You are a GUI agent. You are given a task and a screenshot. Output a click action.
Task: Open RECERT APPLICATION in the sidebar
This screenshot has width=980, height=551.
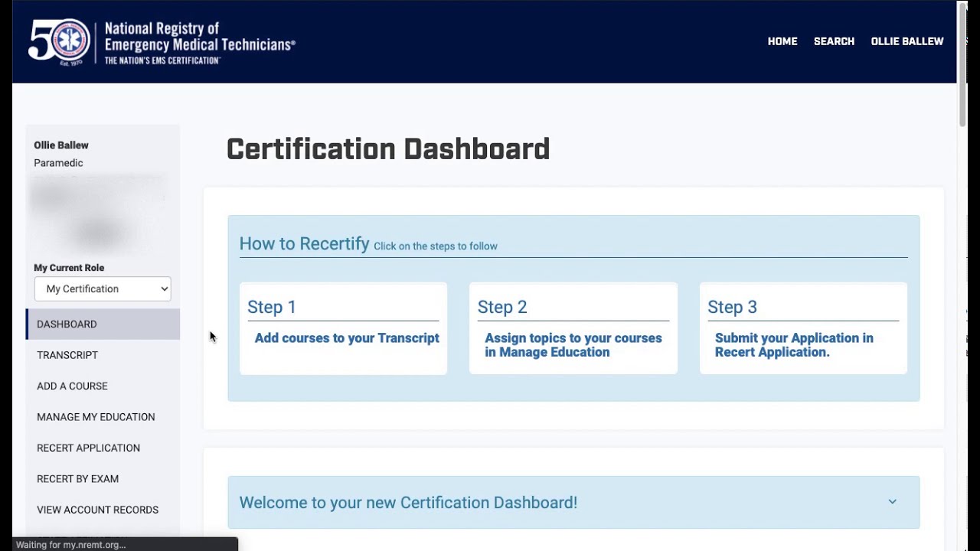103,448
